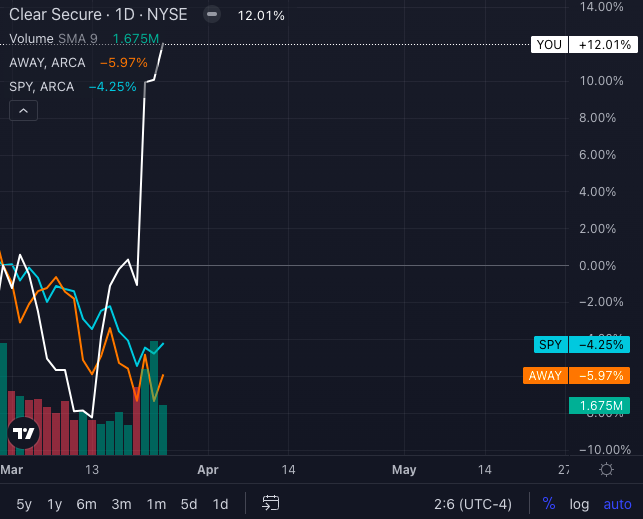
Task: Select the 5y time range
Action: point(24,503)
